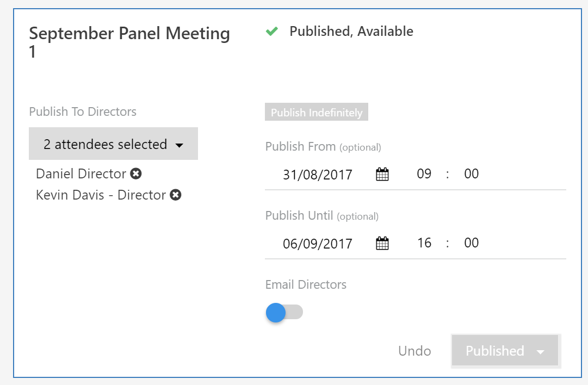Expand the 2 attendees selected dropdown
The width and height of the screenshot is (588, 385).
pyautogui.click(x=113, y=144)
